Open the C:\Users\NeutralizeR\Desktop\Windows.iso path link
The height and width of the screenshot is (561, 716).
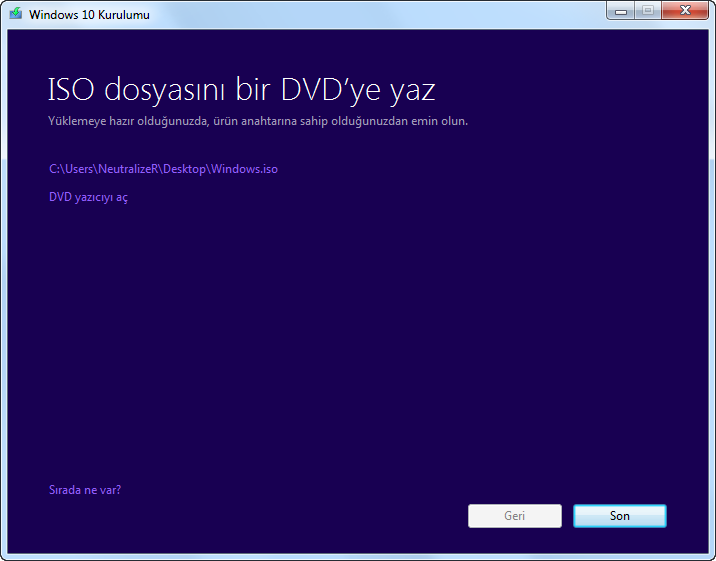click(163, 169)
